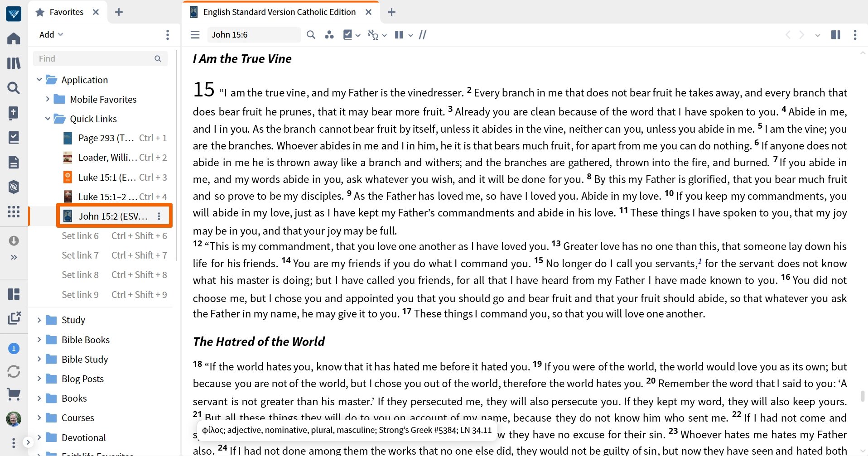Expand the Bible Books folder
868x456 pixels.
click(39, 340)
